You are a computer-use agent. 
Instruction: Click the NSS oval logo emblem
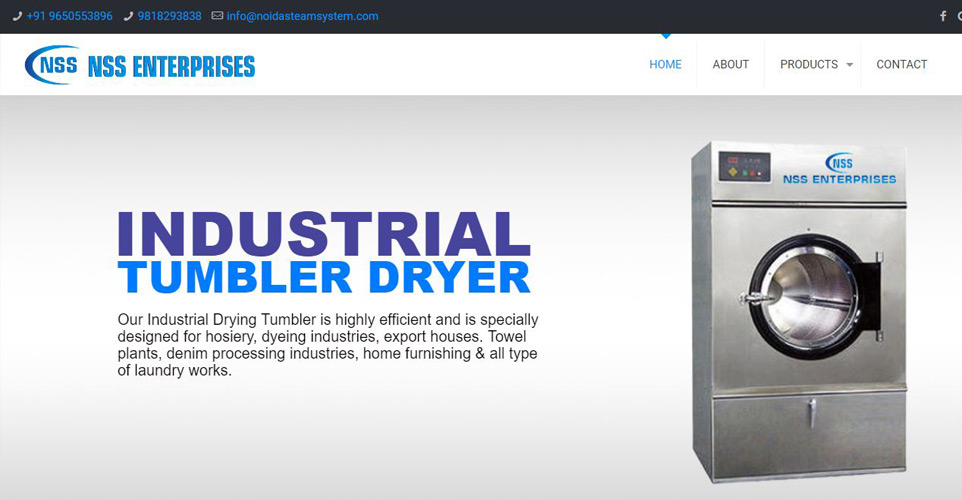coord(52,64)
